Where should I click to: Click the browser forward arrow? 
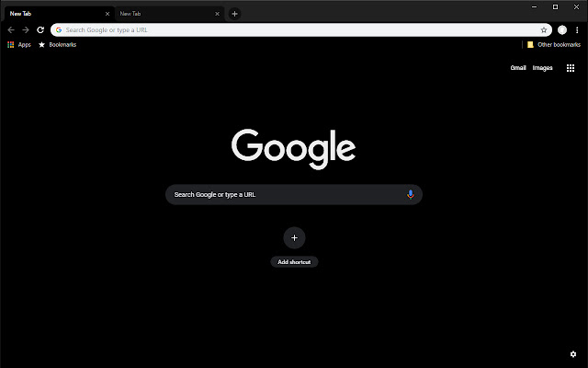[26, 29]
